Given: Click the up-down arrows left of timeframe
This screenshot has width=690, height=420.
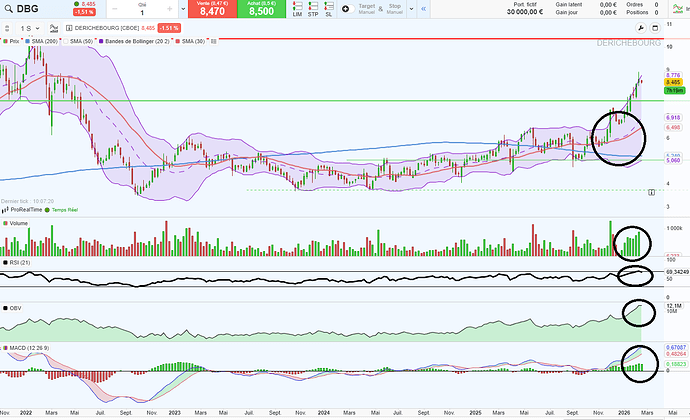Looking at the screenshot, I should pyautogui.click(x=8, y=29).
